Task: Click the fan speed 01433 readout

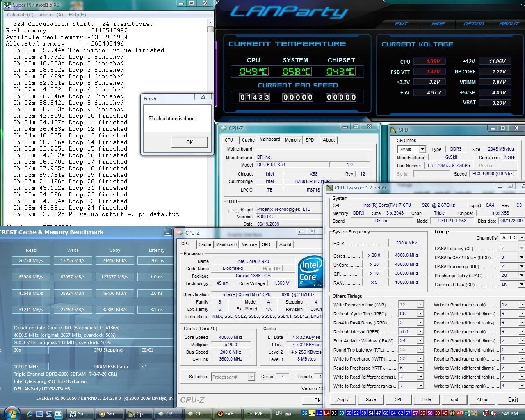Action: (255, 97)
